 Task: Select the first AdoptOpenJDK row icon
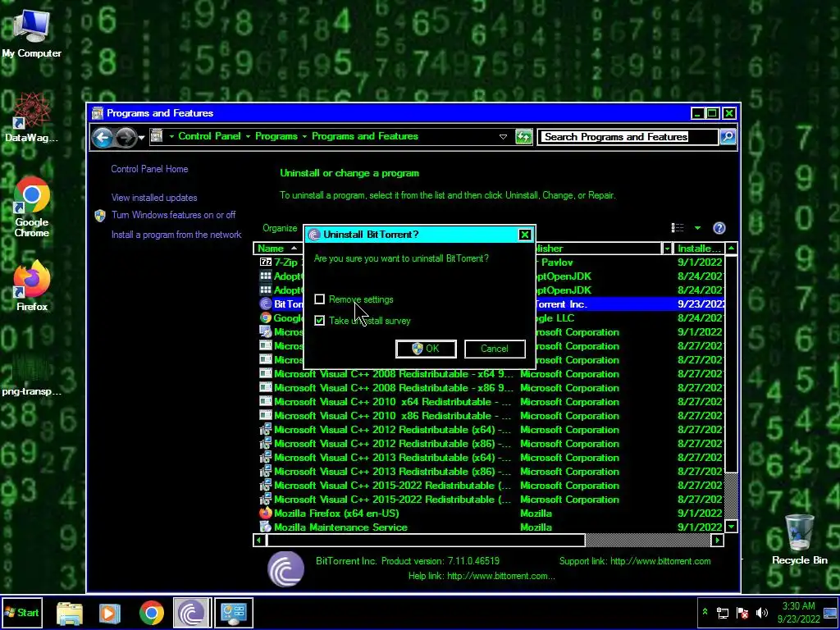[266, 276]
